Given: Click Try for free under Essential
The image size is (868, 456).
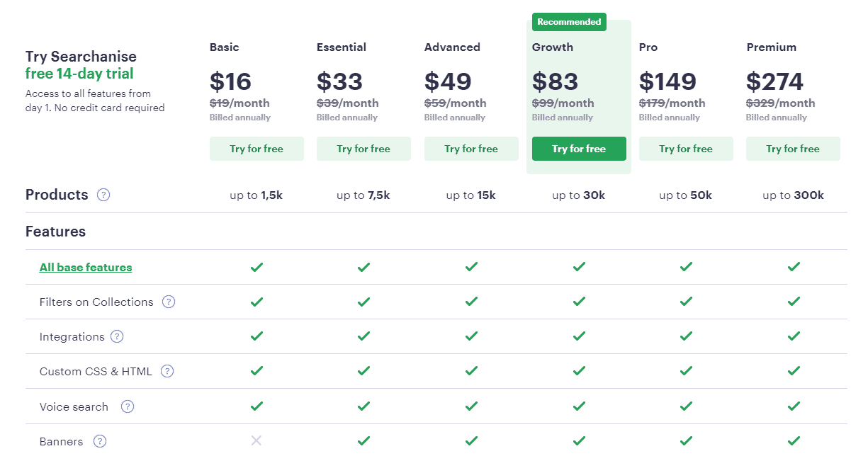Looking at the screenshot, I should 363,149.
